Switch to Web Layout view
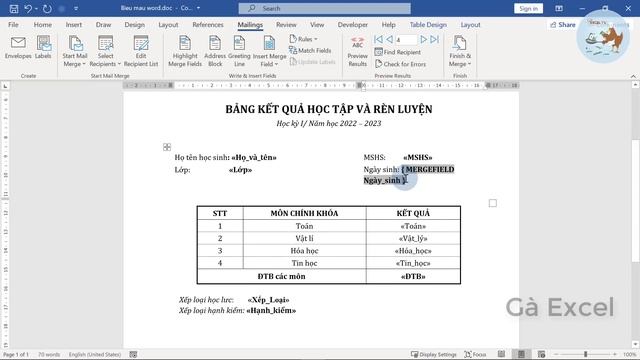 click(x=541, y=354)
